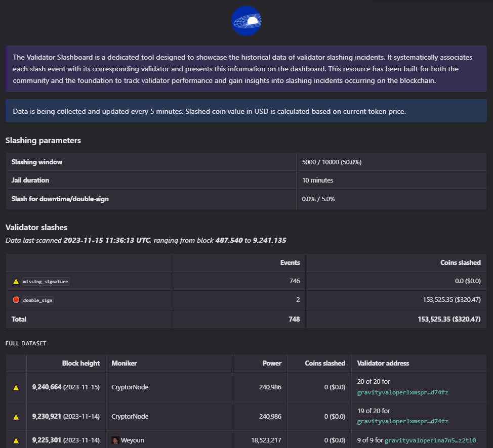Click the Coins slashed header in the summary table

(460, 262)
